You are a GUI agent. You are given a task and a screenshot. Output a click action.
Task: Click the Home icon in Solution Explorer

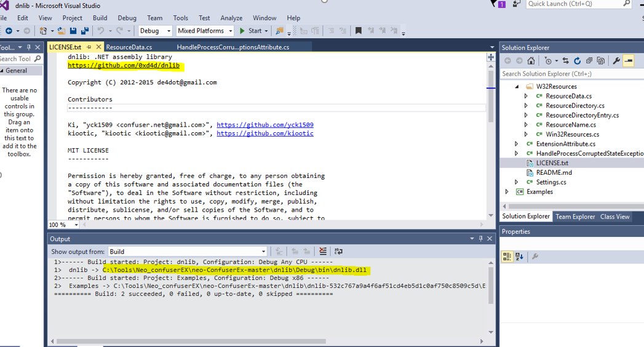tap(531, 61)
